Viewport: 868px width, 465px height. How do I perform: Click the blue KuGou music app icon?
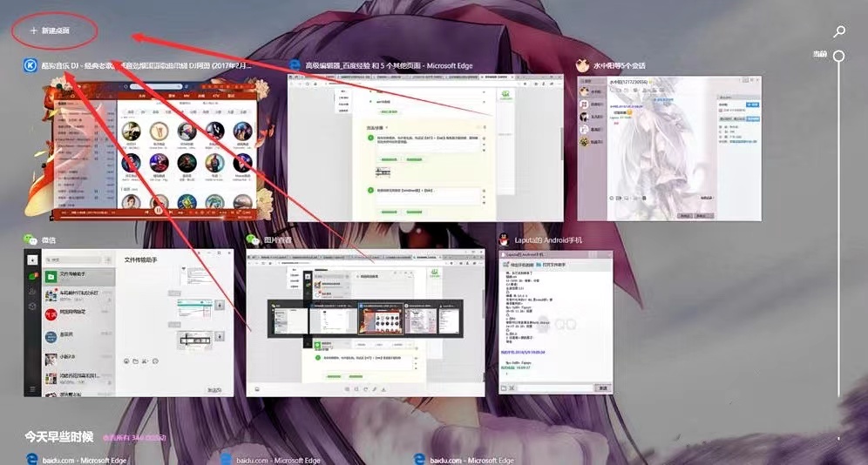click(30, 65)
